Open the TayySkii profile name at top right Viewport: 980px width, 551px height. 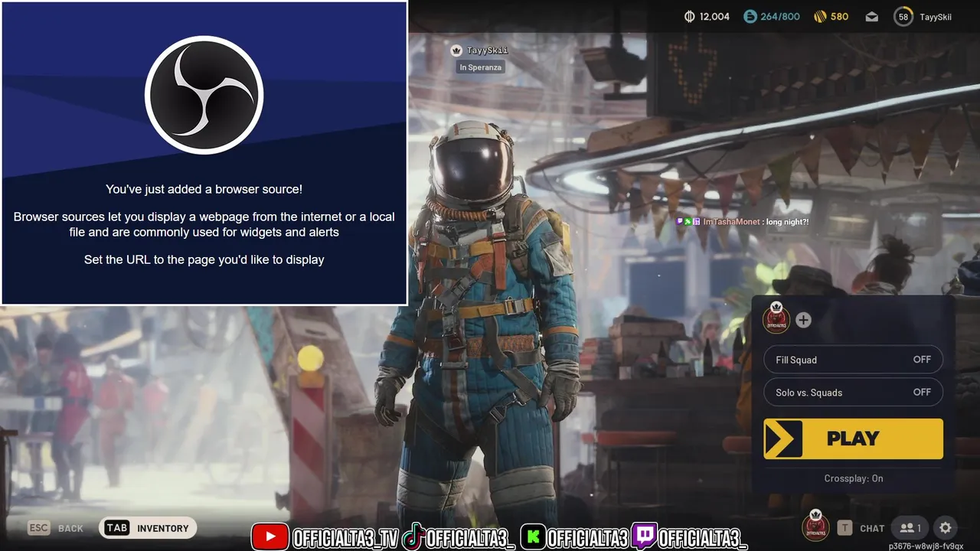pos(936,17)
